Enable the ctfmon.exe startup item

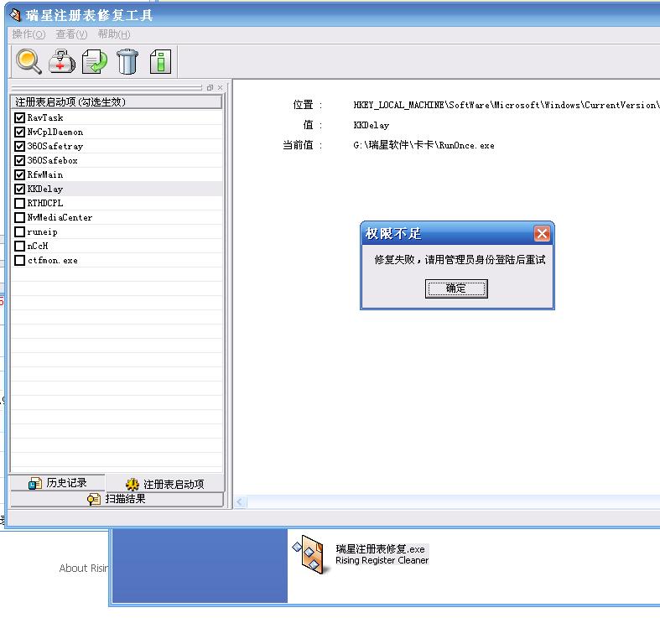click(x=19, y=260)
